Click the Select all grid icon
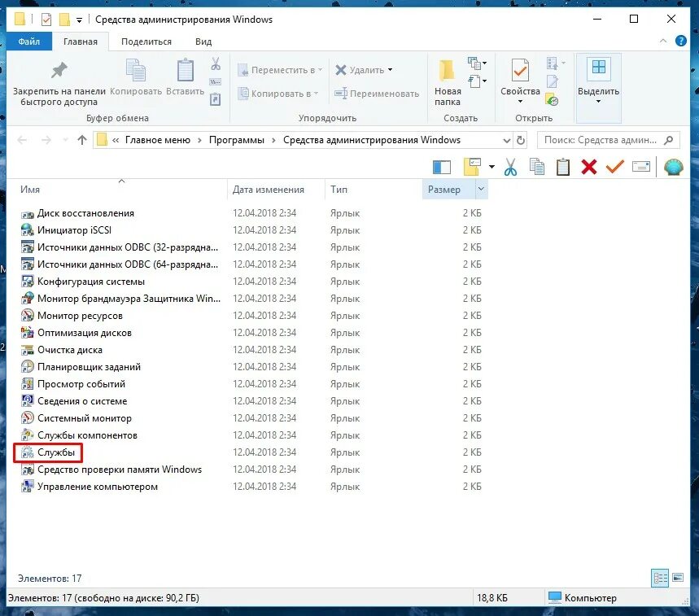 pos(599,68)
